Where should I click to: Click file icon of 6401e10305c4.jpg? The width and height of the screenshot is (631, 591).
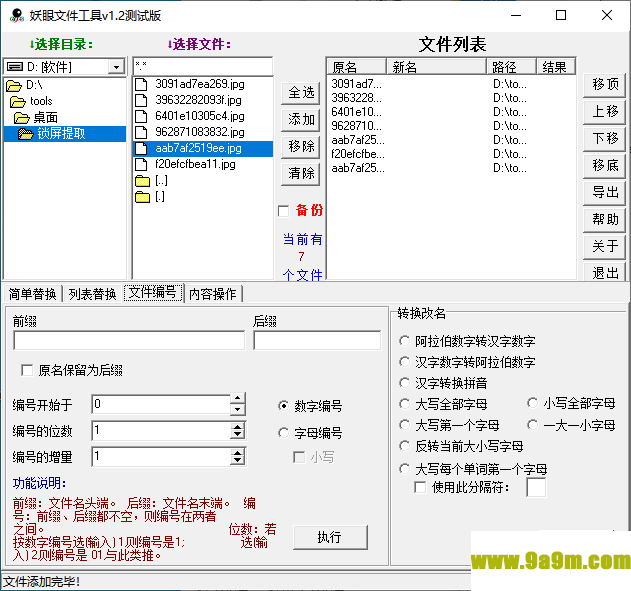pos(141,116)
